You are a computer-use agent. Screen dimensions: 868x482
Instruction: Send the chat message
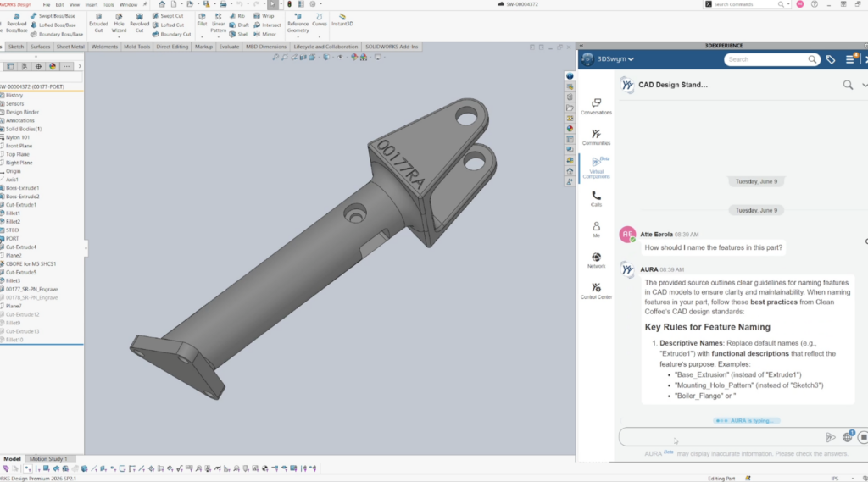pos(831,437)
